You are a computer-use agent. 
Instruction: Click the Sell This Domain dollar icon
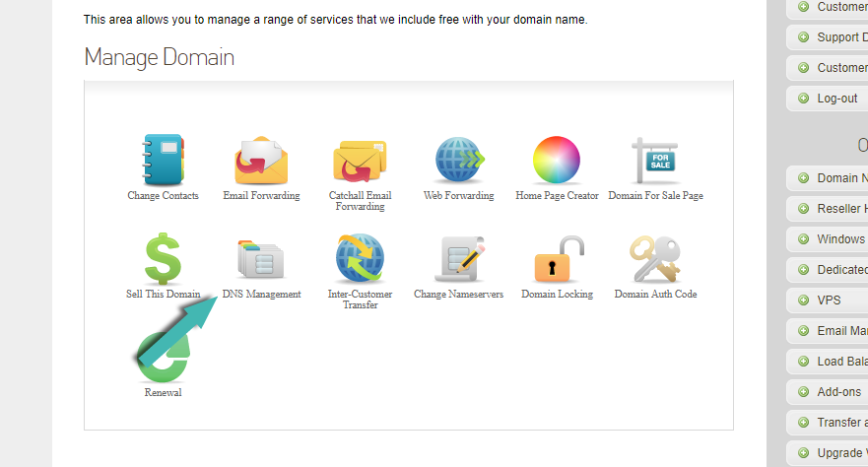click(163, 258)
